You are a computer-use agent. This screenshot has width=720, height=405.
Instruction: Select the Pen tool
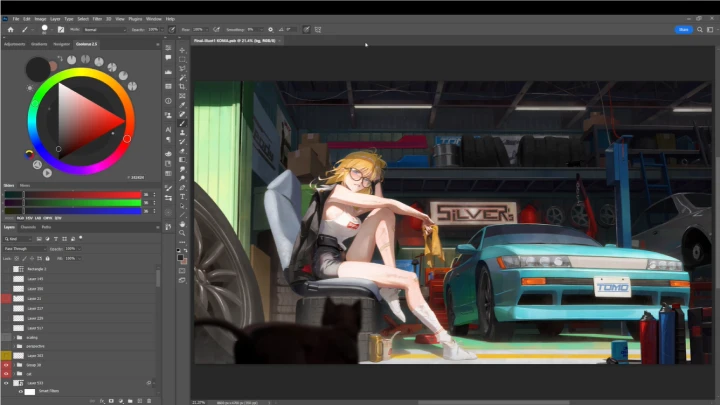(x=182, y=187)
